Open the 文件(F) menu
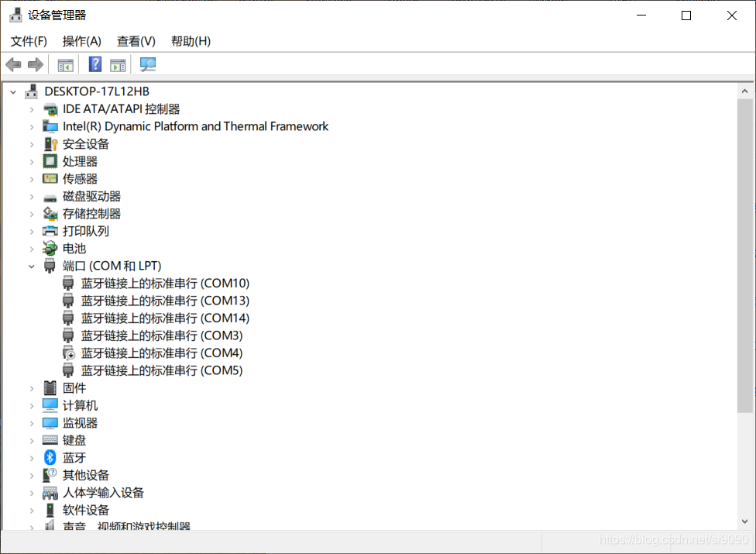The image size is (756, 554). (x=29, y=42)
